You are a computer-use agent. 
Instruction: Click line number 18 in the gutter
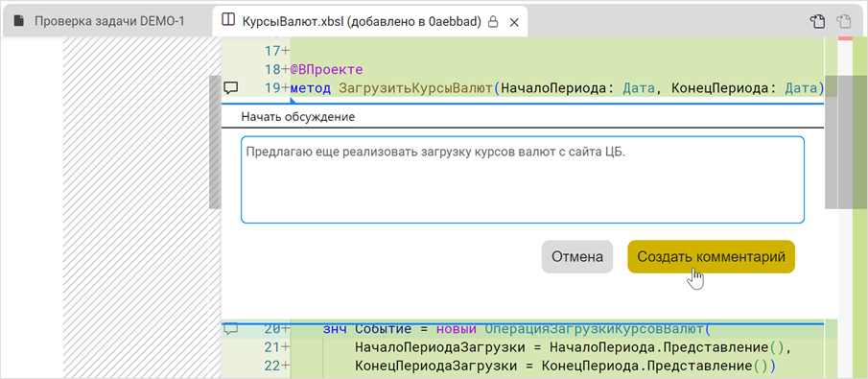pos(271,70)
